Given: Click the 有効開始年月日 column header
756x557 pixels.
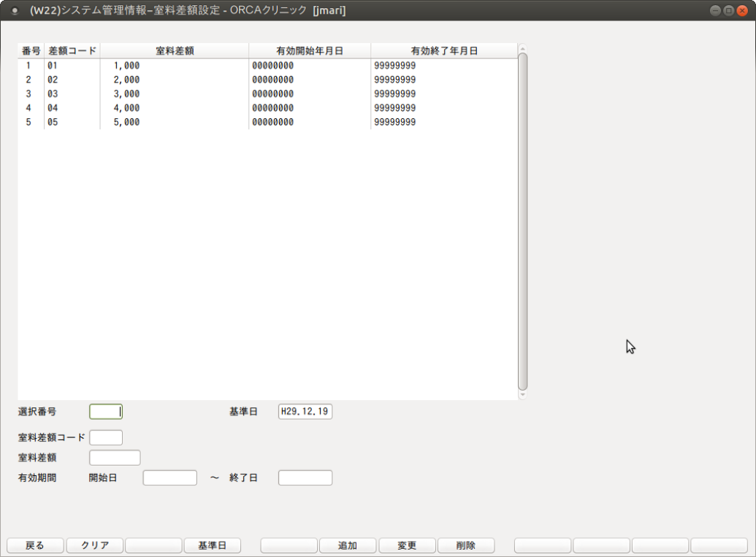Looking at the screenshot, I should click(309, 51).
